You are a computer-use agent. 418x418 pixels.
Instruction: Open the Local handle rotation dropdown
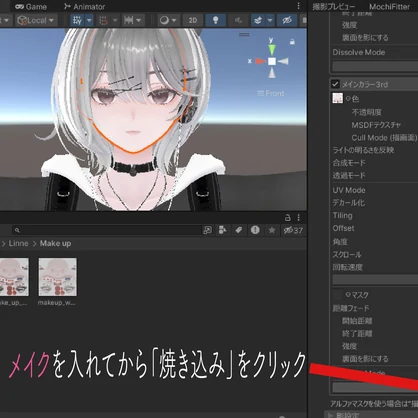point(36,20)
